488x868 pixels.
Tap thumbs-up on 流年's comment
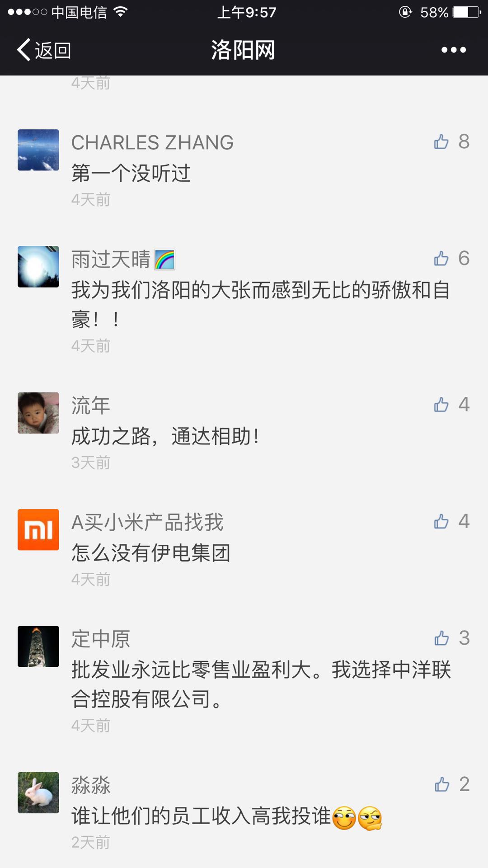pyautogui.click(x=441, y=405)
